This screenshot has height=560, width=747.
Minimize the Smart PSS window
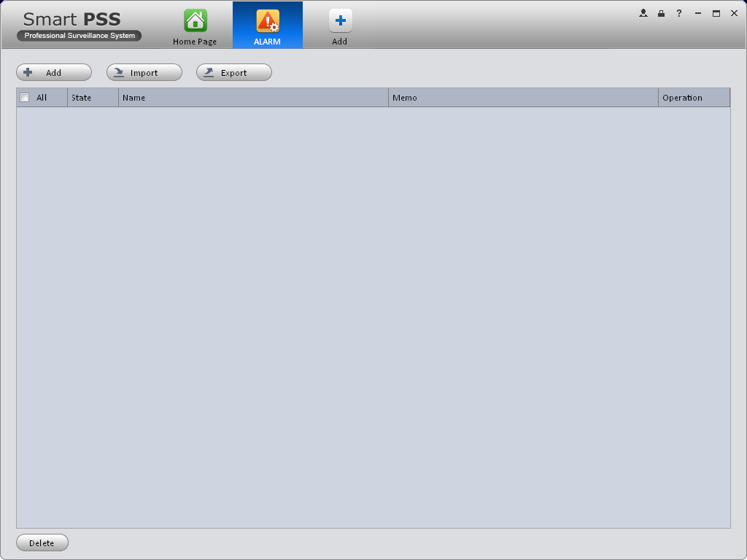click(698, 13)
